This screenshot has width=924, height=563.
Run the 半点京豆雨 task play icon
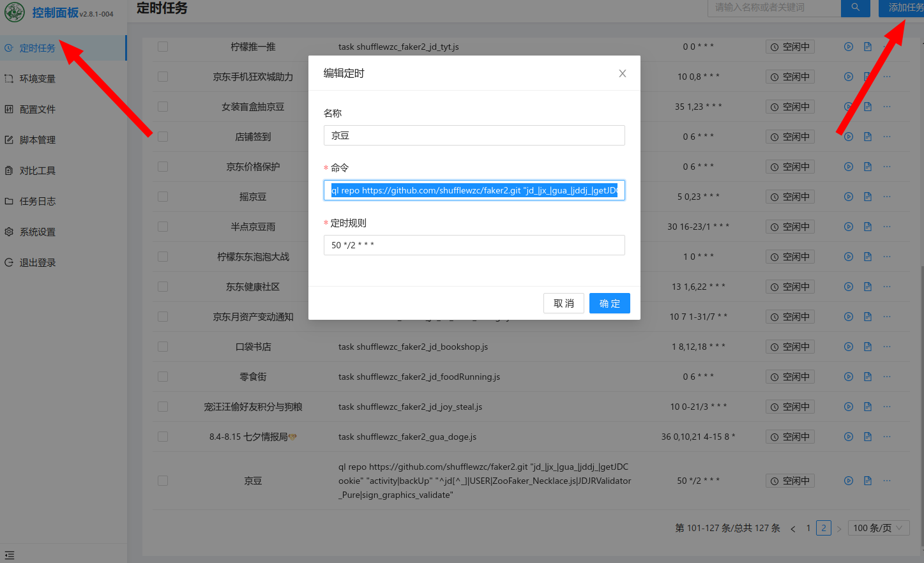click(849, 227)
